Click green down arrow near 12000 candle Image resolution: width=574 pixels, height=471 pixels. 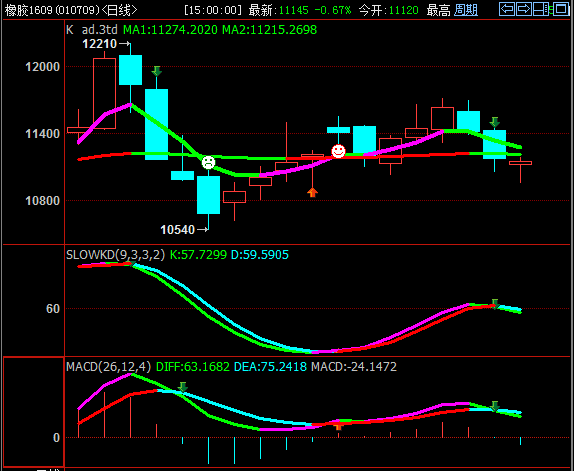pos(157,71)
